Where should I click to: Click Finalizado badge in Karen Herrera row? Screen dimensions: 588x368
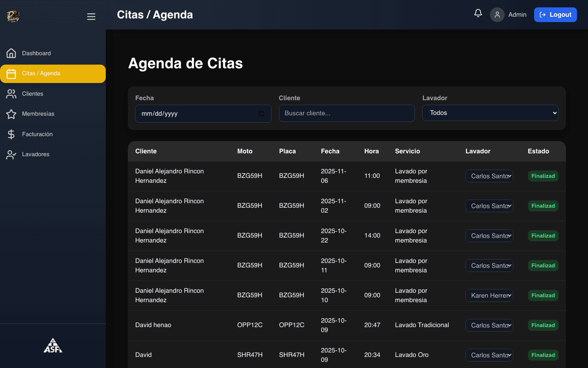[543, 296]
